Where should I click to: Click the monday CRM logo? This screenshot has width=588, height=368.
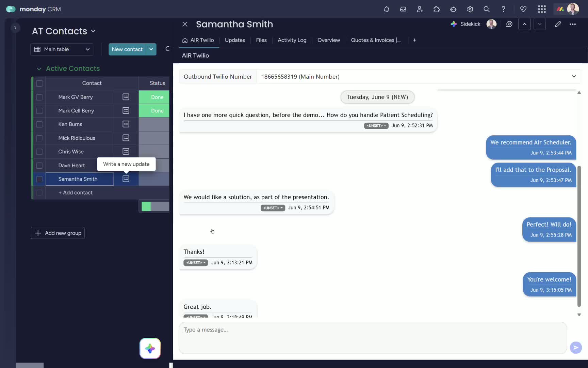pos(33,9)
